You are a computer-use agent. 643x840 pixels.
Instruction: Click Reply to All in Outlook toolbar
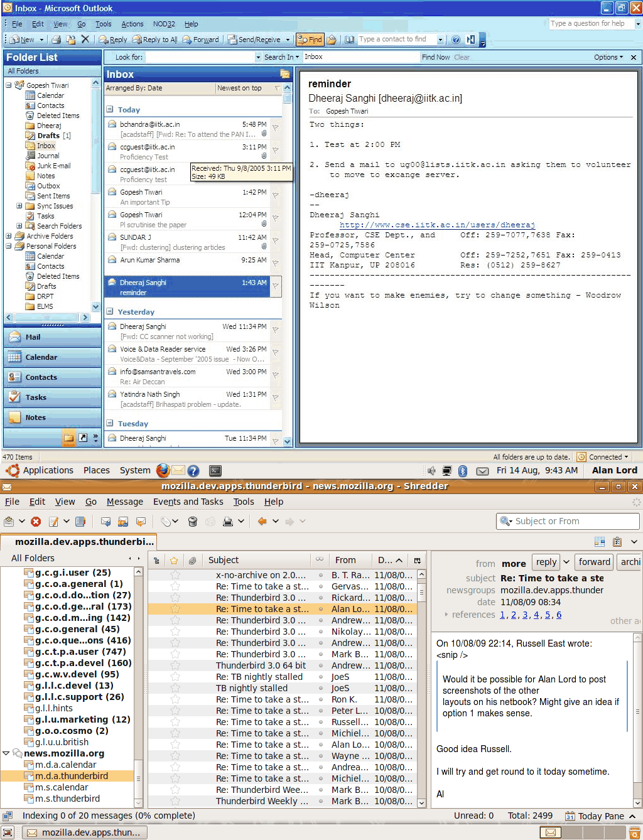pyautogui.click(x=155, y=40)
